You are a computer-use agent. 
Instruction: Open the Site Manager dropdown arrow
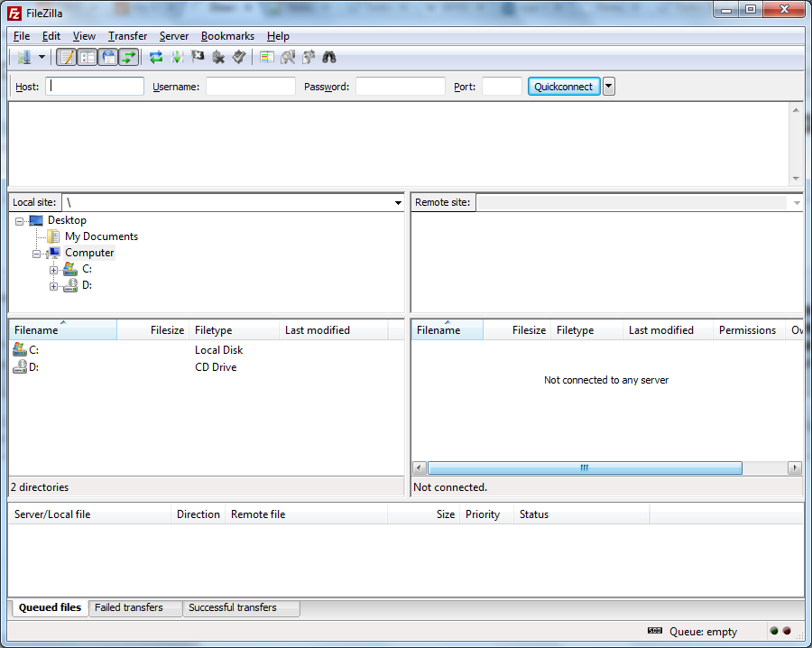[42, 57]
